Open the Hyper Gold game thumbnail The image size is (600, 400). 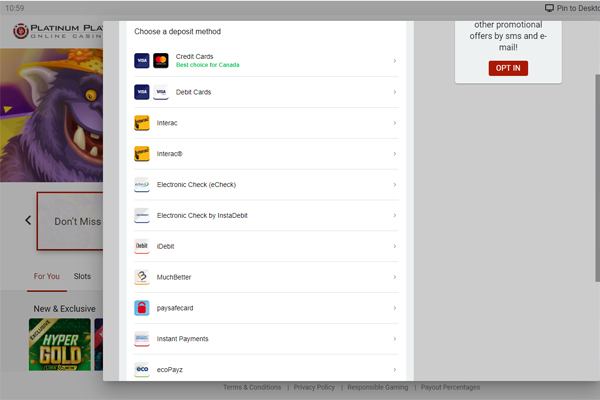pos(60,344)
